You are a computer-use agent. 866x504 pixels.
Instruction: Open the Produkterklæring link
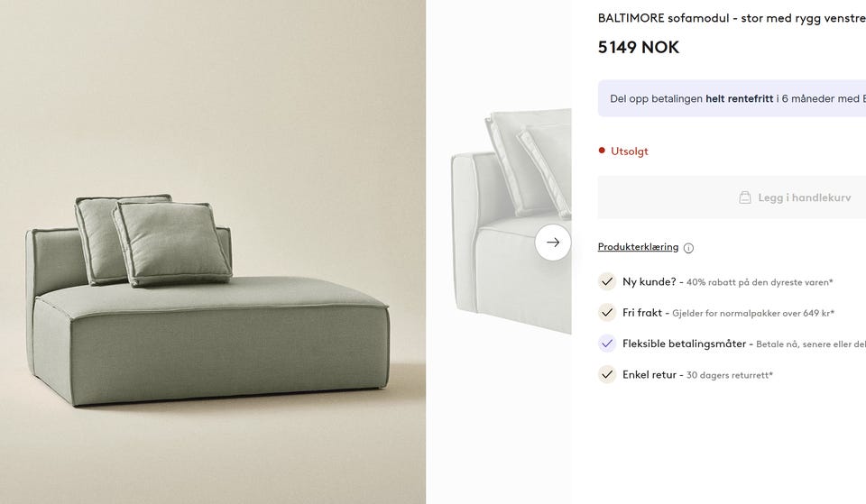click(638, 247)
